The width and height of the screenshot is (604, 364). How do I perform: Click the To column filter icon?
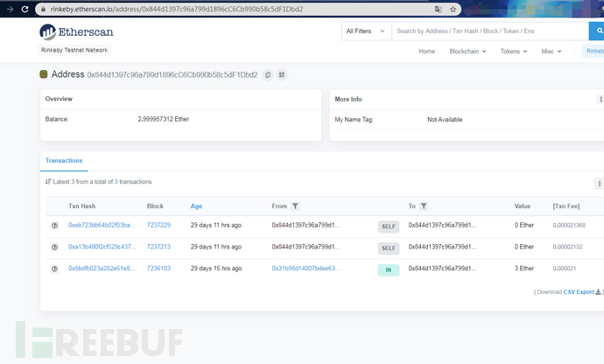click(424, 206)
